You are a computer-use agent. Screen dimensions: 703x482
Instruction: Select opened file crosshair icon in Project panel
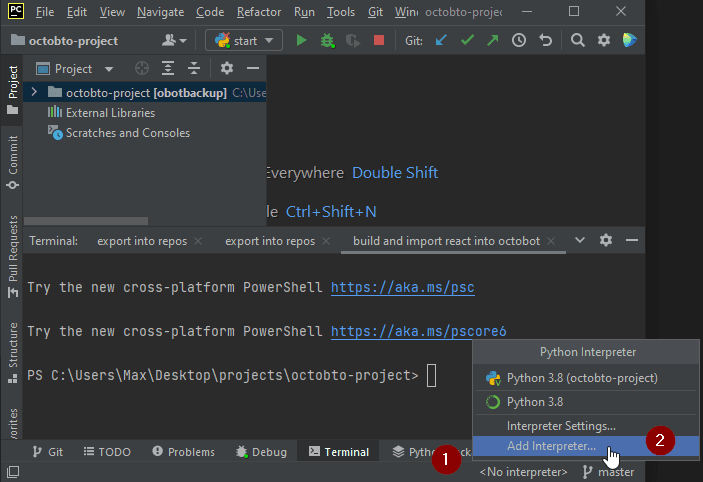[142, 69]
